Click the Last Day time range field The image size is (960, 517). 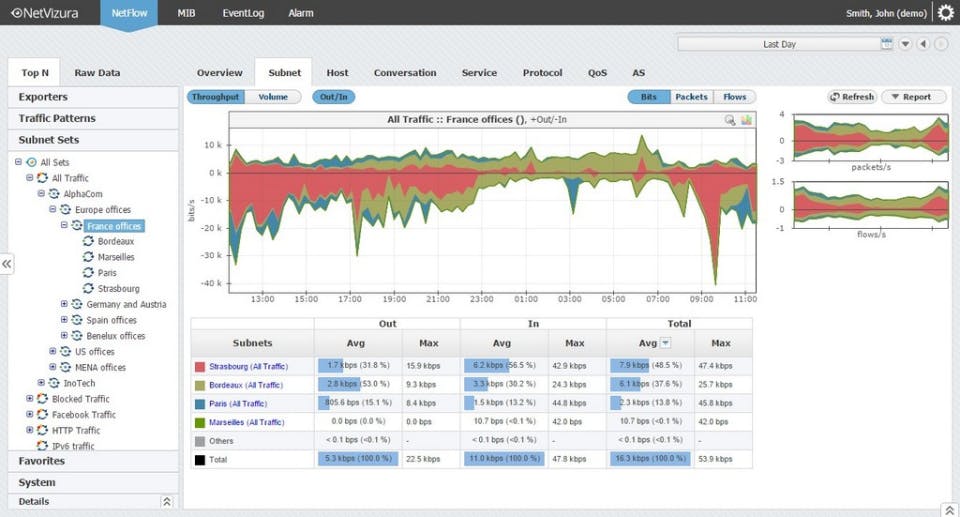click(779, 44)
